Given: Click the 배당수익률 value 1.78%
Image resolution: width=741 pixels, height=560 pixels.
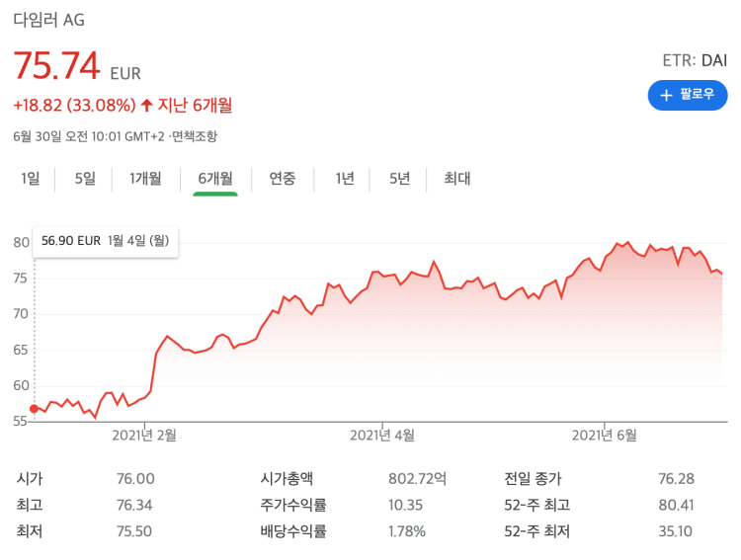Looking at the screenshot, I should (407, 531).
